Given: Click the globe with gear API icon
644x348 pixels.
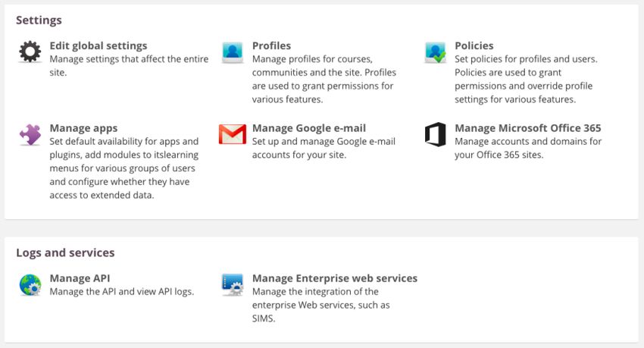Looking at the screenshot, I should coord(30,285).
